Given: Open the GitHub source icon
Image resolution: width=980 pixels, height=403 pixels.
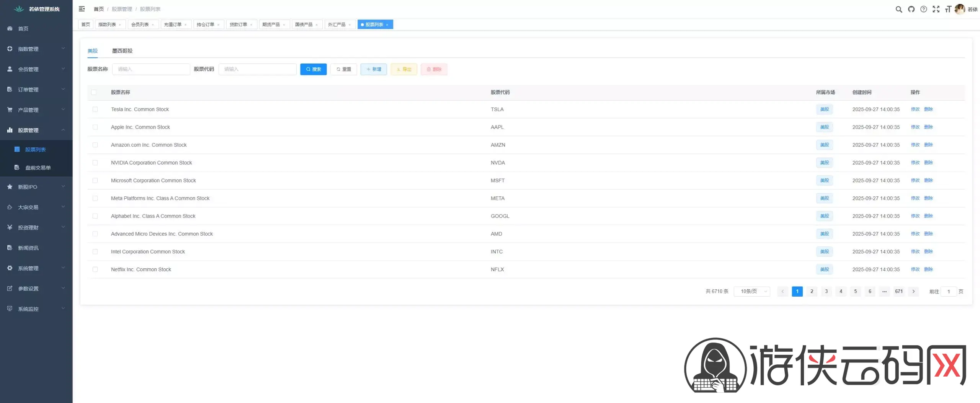Looking at the screenshot, I should pos(911,9).
